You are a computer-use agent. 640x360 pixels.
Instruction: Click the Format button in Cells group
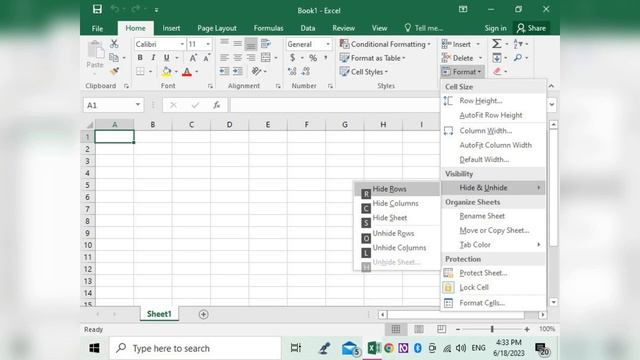(462, 72)
